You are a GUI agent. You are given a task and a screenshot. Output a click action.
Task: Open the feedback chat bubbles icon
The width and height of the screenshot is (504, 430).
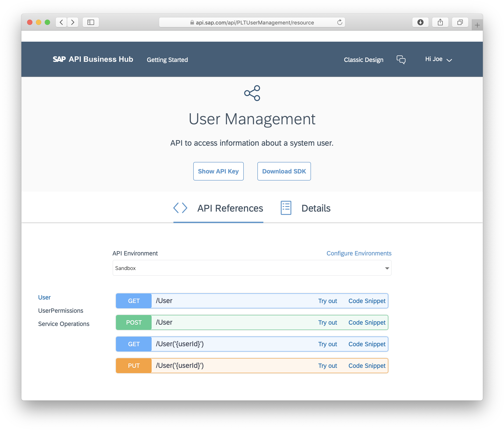click(401, 60)
